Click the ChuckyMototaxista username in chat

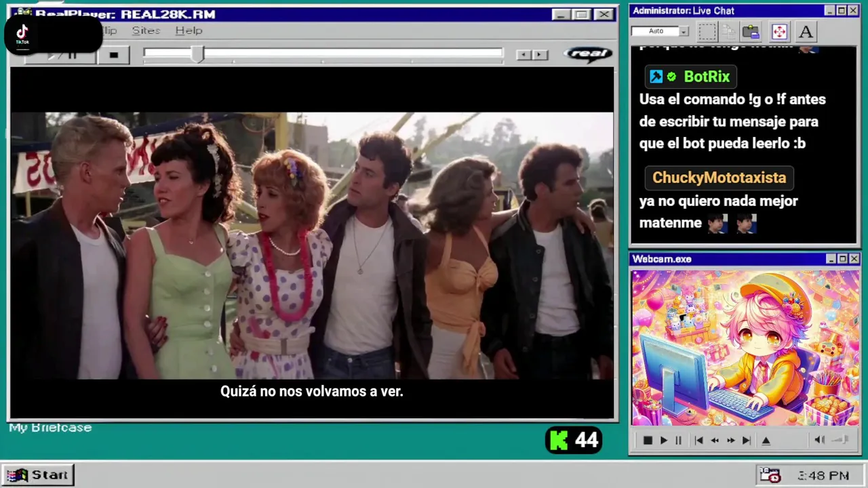(x=719, y=178)
